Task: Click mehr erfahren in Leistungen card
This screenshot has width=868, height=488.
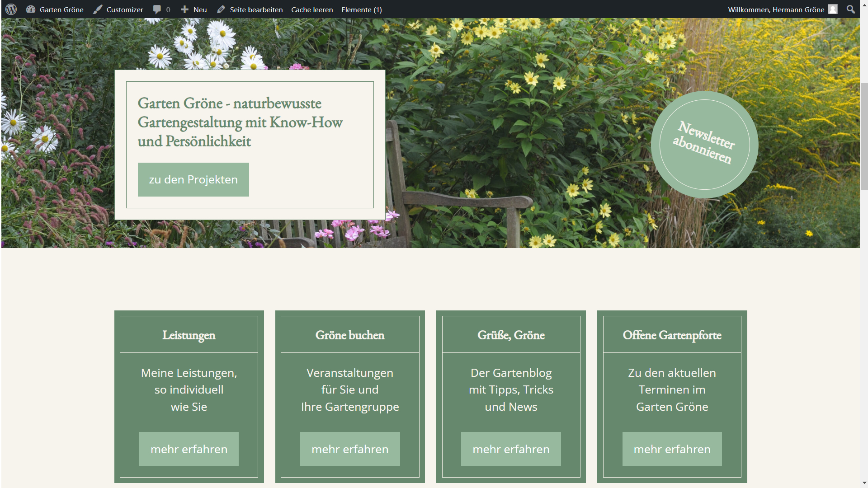Action: [189, 449]
